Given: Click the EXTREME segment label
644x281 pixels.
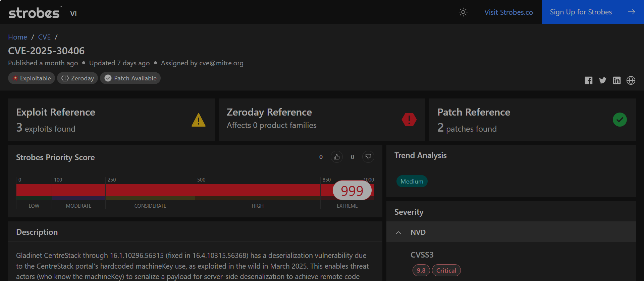Looking at the screenshot, I should [347, 206].
